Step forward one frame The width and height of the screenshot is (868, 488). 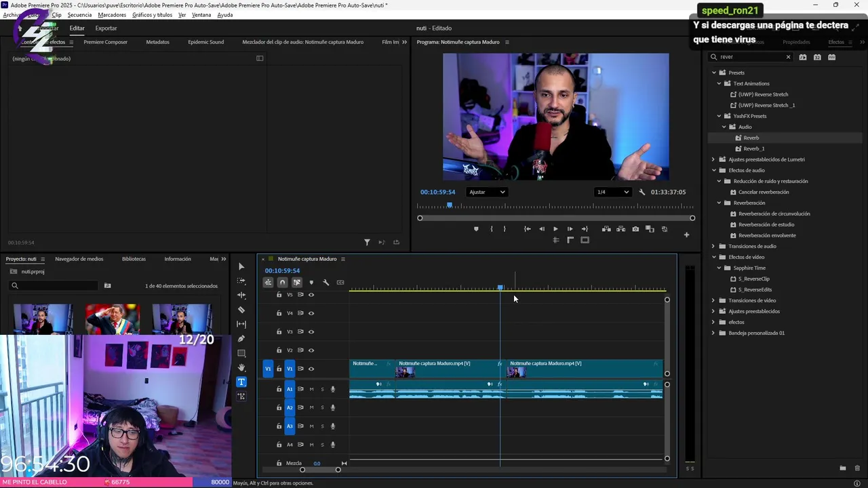click(x=570, y=229)
